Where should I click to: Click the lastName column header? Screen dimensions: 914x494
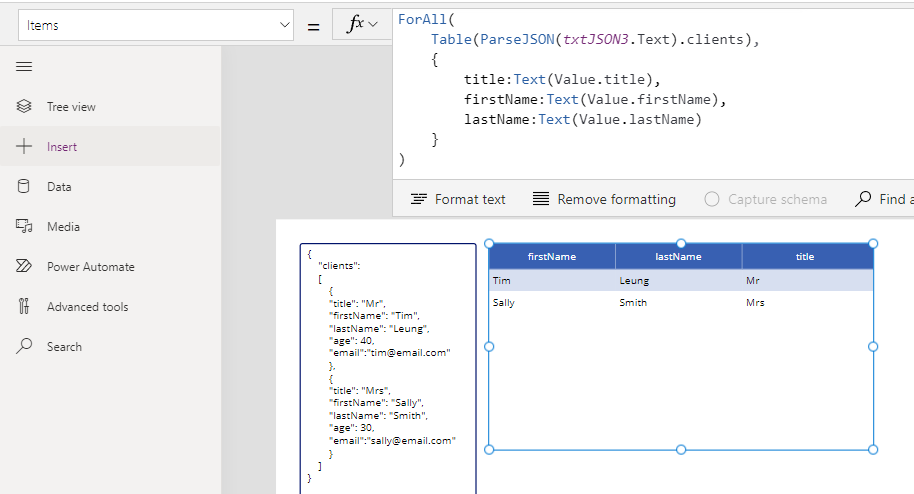678,257
